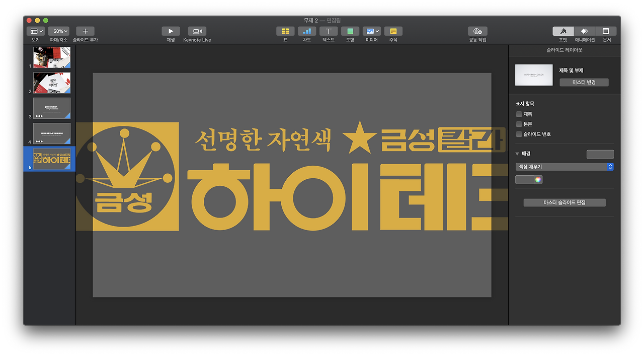Image resolution: width=644 pixels, height=356 pixels.
Task: Open the fill color well
Action: [525, 180]
